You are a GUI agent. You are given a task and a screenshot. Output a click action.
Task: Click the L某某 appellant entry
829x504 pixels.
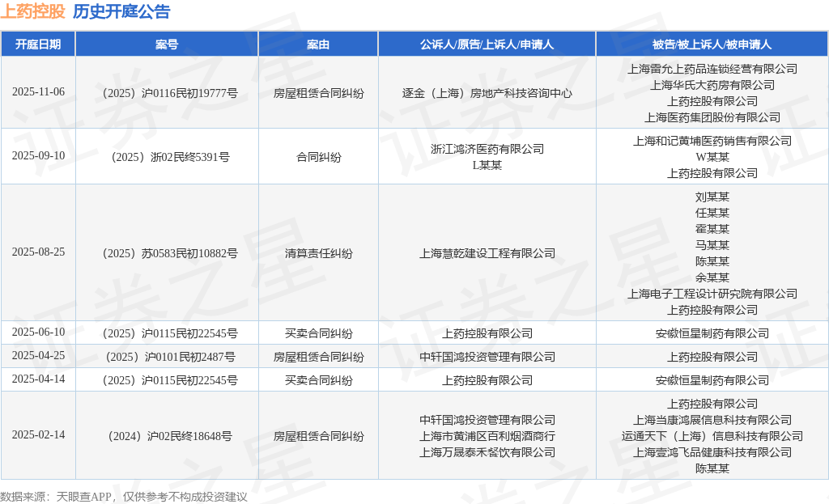tap(487, 165)
